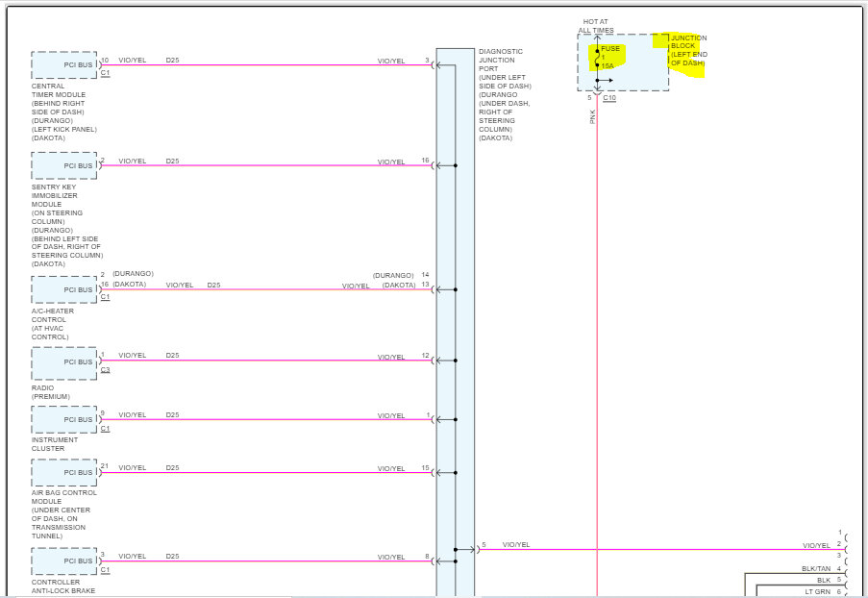Click the BLK/TAN wire label at pin 4

pyautogui.click(x=816, y=568)
